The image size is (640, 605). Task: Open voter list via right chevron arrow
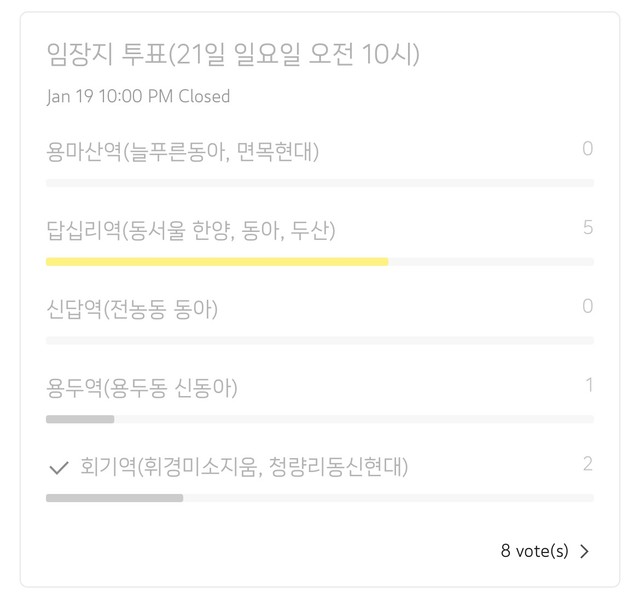pyautogui.click(x=584, y=551)
